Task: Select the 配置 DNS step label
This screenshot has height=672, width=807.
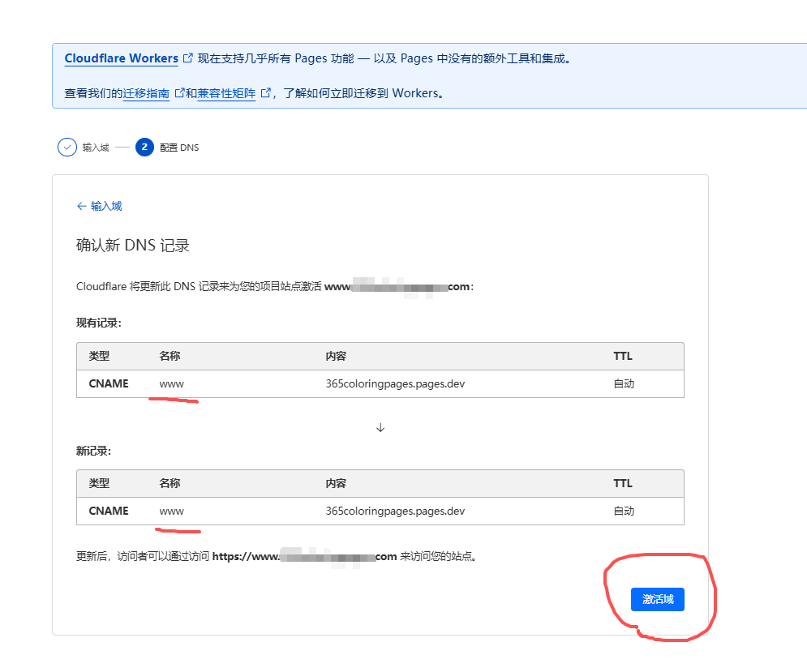Action: coord(179,148)
